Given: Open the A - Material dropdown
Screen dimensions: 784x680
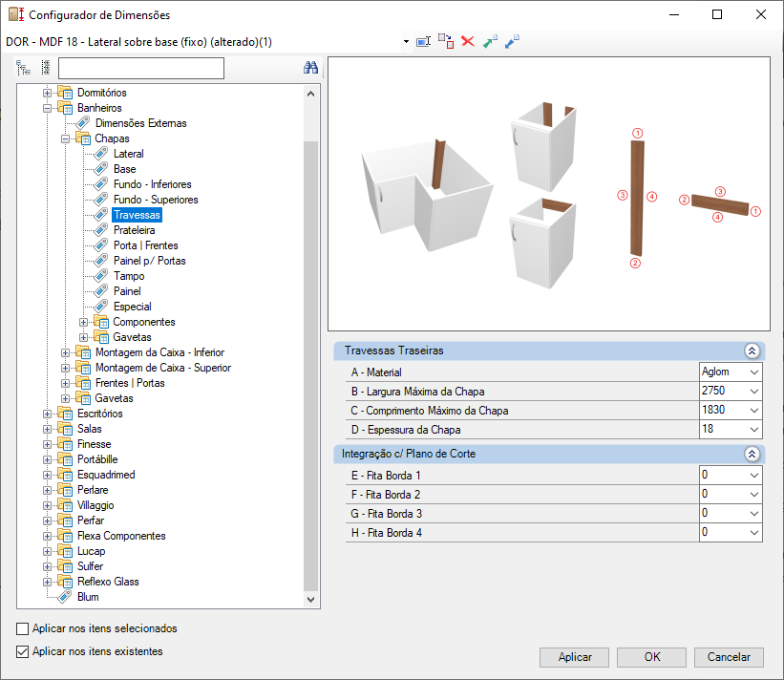Looking at the screenshot, I should [754, 372].
